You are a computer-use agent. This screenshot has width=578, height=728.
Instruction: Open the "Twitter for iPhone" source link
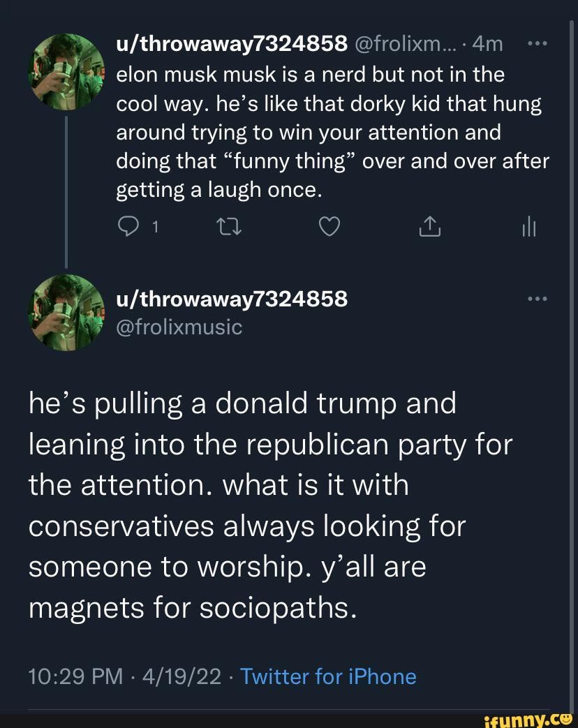(x=327, y=676)
